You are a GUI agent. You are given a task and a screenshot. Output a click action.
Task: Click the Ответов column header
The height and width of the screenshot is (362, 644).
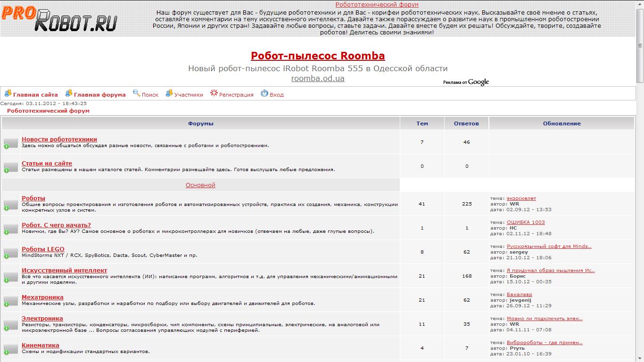[466, 123]
